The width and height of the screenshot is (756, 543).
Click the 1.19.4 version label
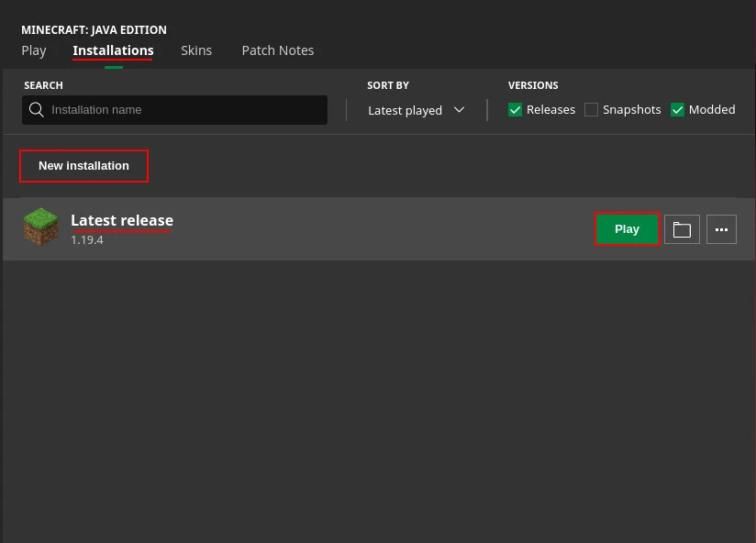(87, 240)
